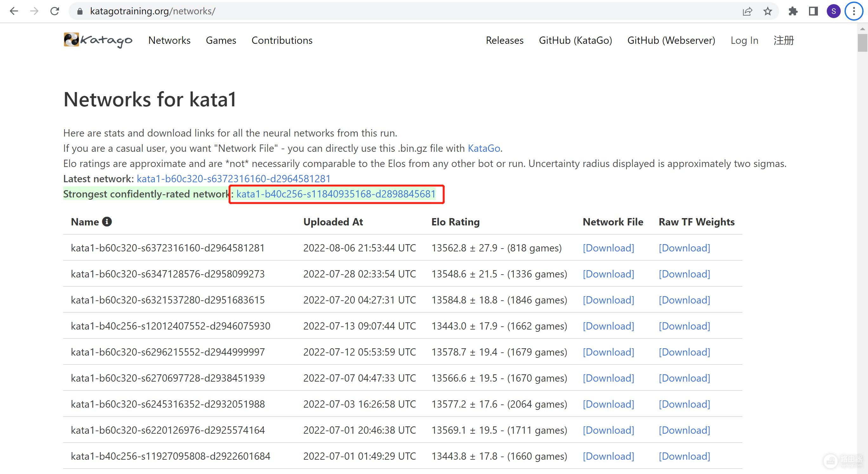Download raw TF weights for kata1-b60c320-s6372316160

click(x=684, y=248)
